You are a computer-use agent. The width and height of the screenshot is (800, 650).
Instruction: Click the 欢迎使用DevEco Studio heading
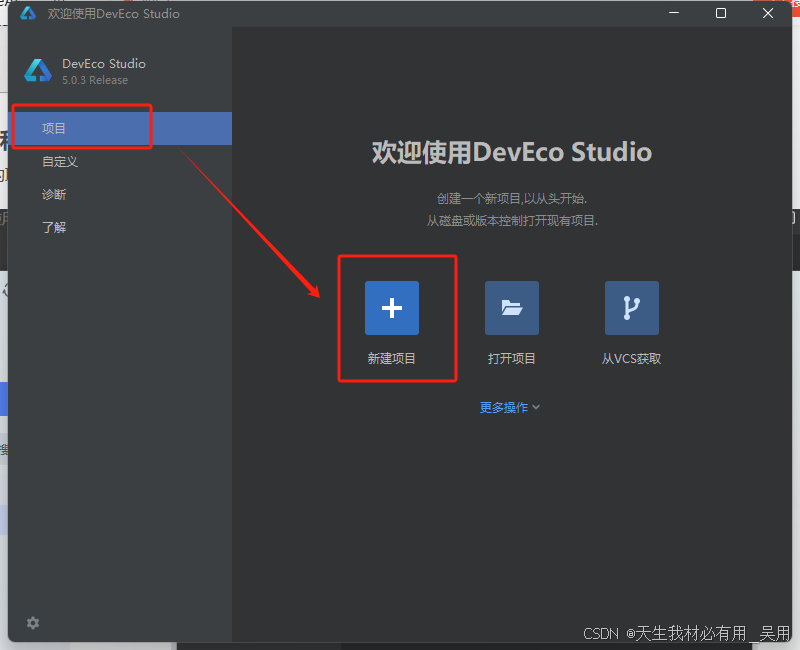click(512, 152)
